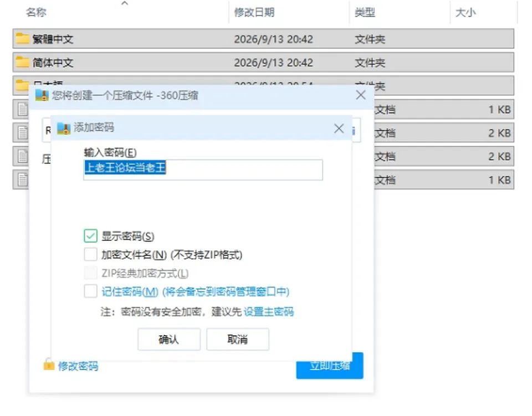Click the 360压缩 icon in 添加密码 title bar
This screenshot has height=416, width=532.
click(x=63, y=128)
